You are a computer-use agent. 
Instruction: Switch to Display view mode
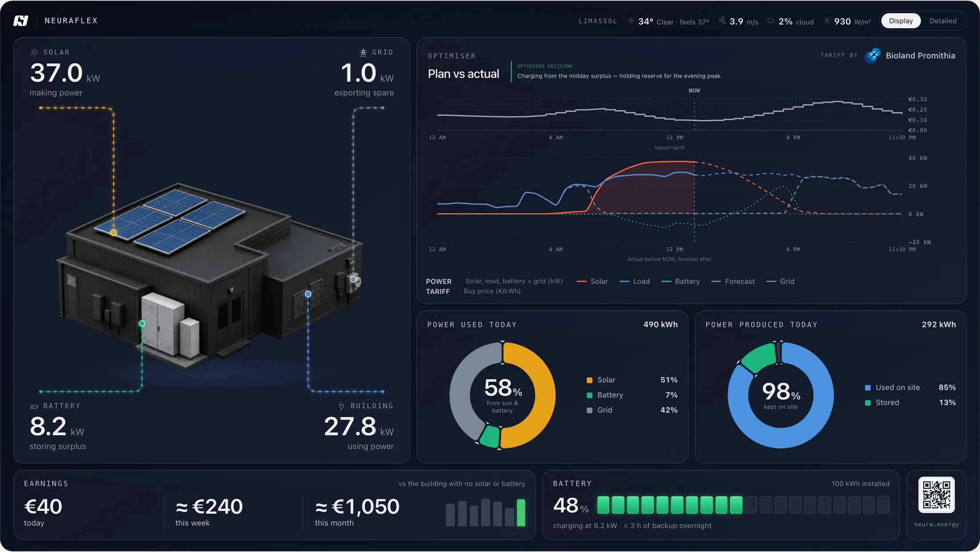point(901,21)
